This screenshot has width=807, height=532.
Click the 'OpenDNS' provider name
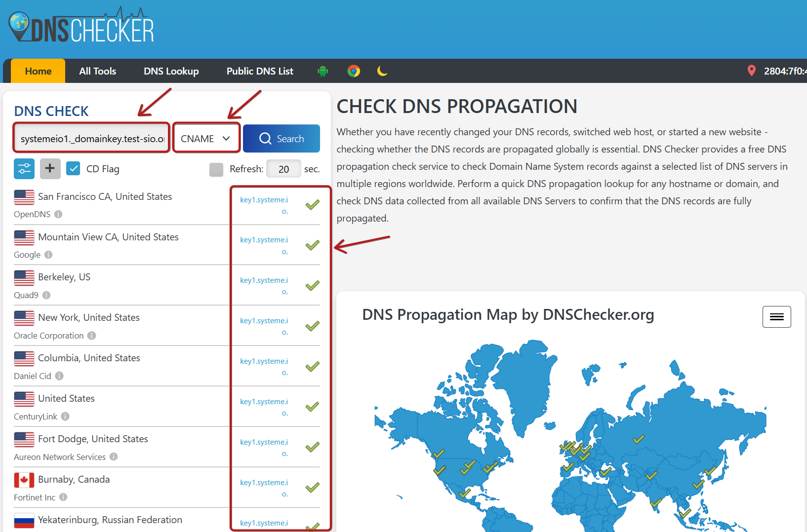32,214
